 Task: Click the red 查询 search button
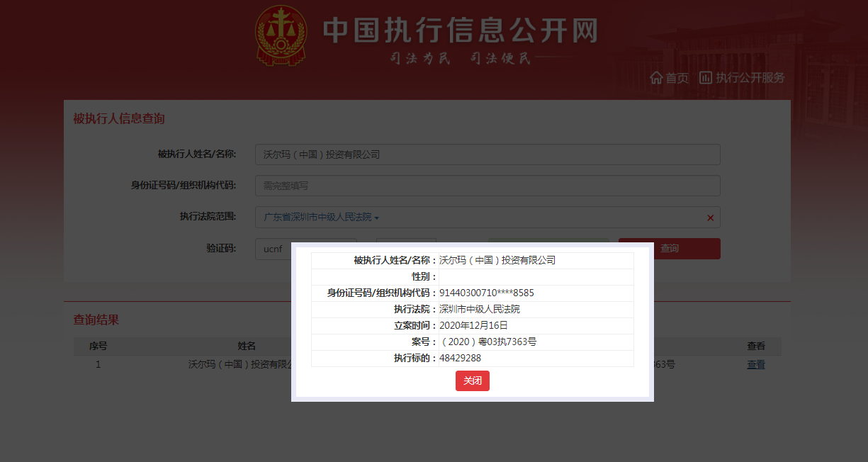[670, 249]
